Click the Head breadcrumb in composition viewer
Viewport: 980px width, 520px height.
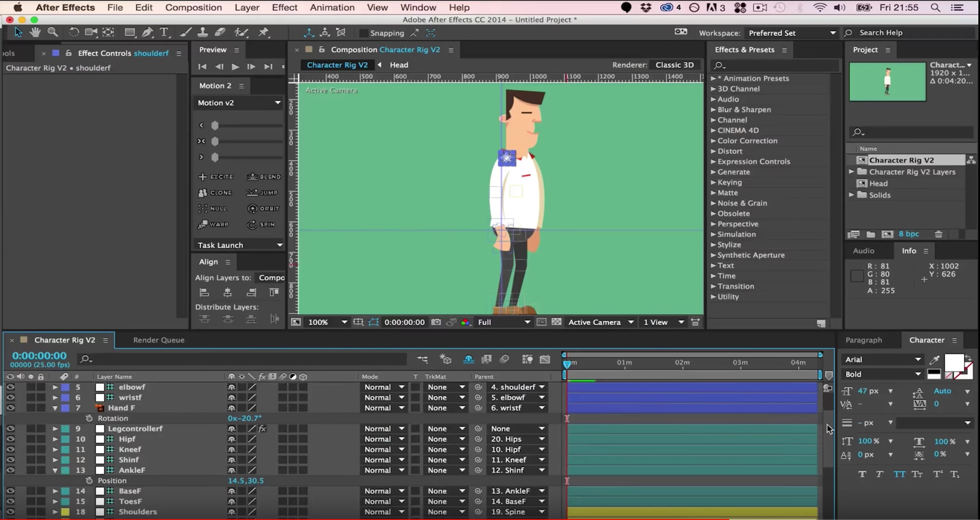tap(399, 65)
